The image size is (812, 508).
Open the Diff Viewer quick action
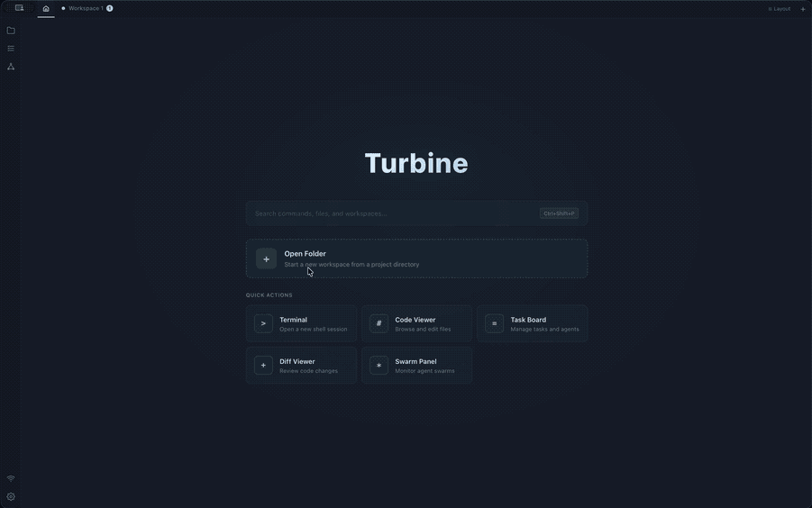coord(301,365)
